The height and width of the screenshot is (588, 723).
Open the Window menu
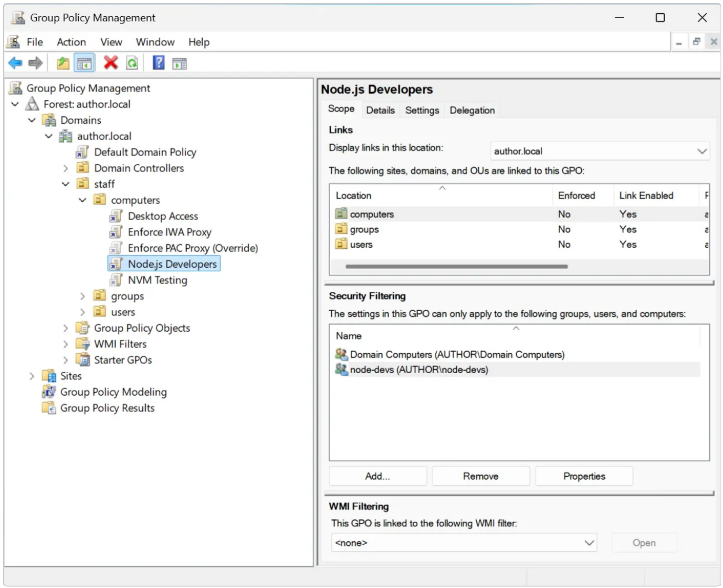(x=155, y=42)
